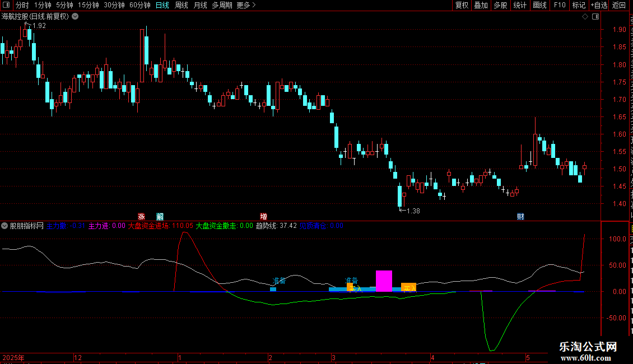
Task: Click the 1.38 low price label
Action: point(413,211)
